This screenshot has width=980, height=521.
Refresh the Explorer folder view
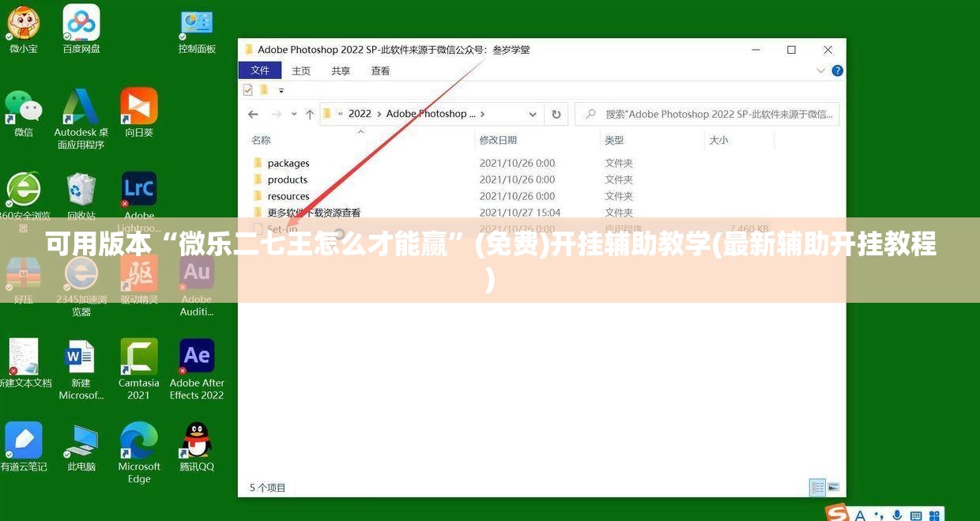[x=556, y=114]
